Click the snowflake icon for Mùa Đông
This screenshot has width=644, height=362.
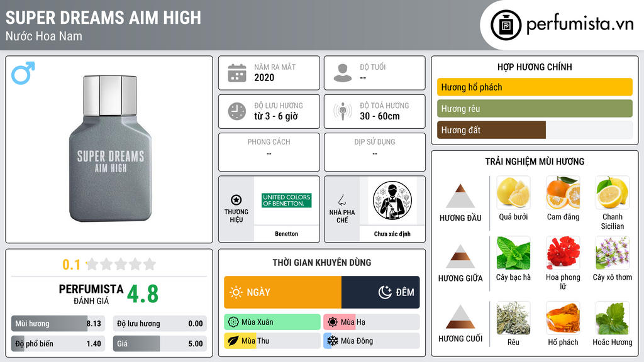click(333, 341)
